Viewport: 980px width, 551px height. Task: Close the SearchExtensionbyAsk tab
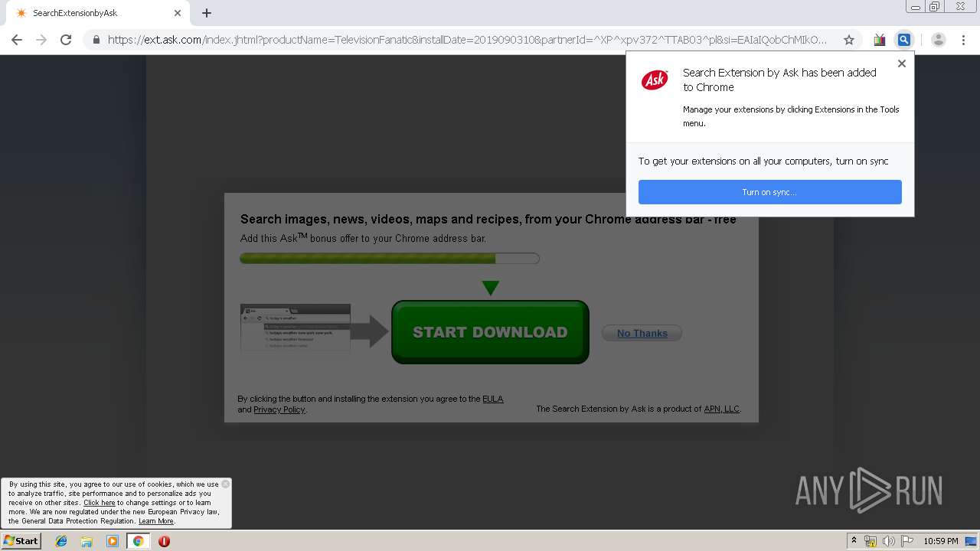[x=178, y=13]
